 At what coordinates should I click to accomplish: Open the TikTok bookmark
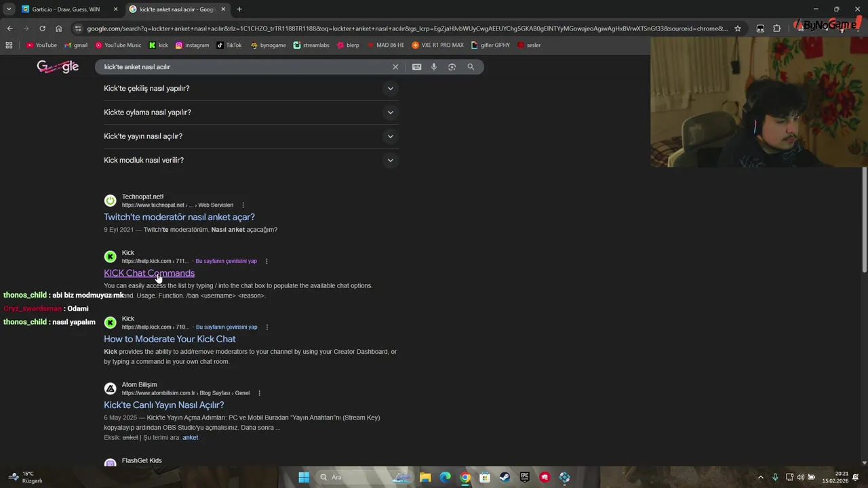pyautogui.click(x=229, y=45)
